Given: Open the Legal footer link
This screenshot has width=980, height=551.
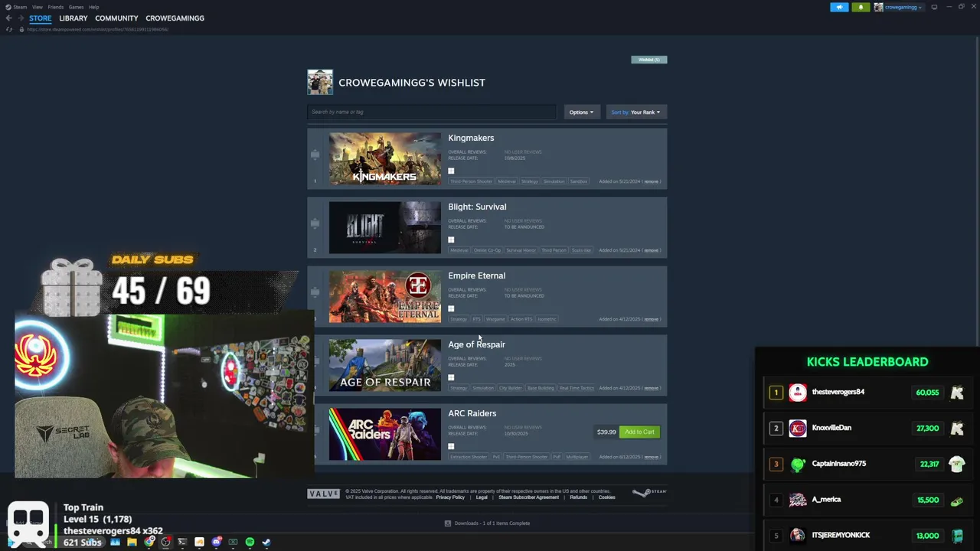Looking at the screenshot, I should coord(482,497).
